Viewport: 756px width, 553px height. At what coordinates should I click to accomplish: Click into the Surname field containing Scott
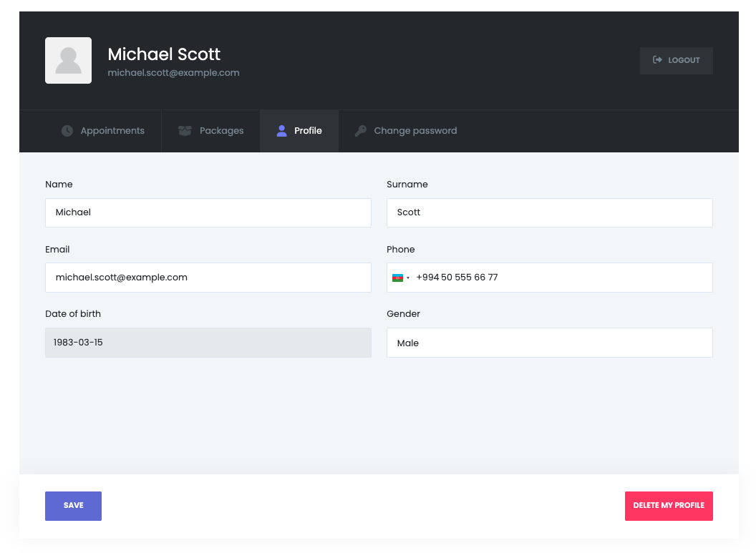[549, 212]
